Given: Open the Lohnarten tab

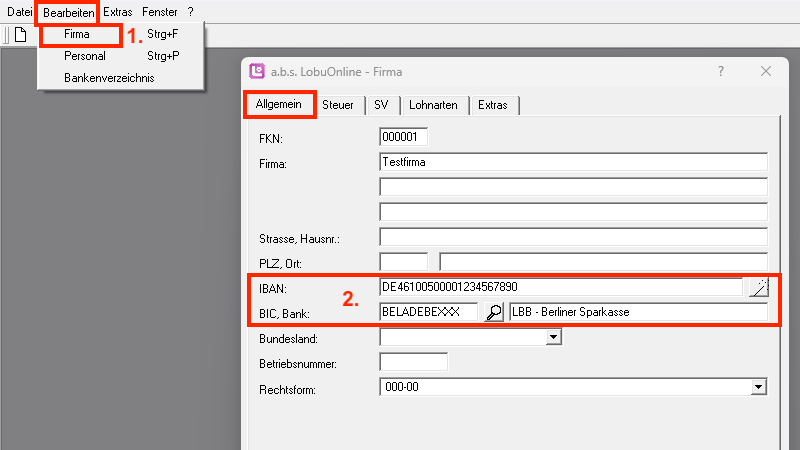Looking at the screenshot, I should [x=433, y=105].
